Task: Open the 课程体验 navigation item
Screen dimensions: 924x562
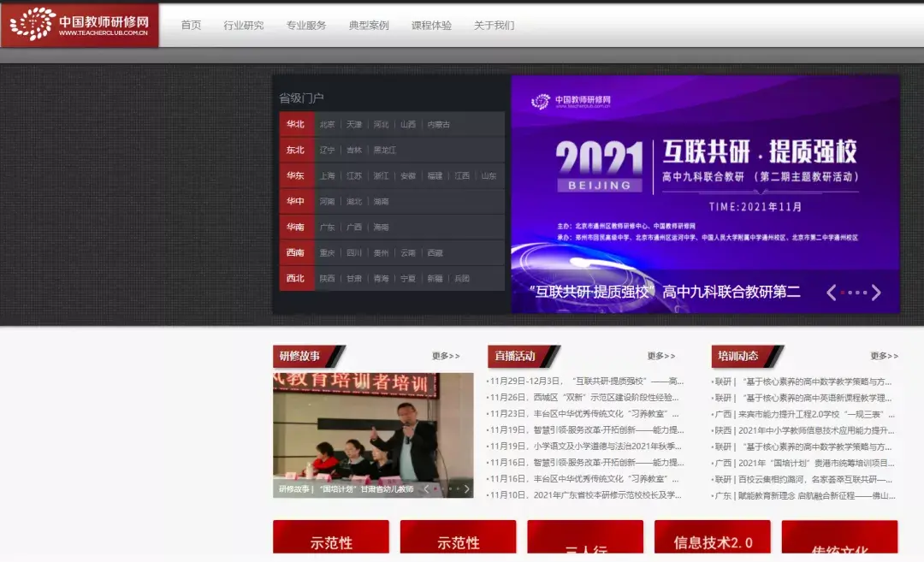Action: [x=431, y=26]
